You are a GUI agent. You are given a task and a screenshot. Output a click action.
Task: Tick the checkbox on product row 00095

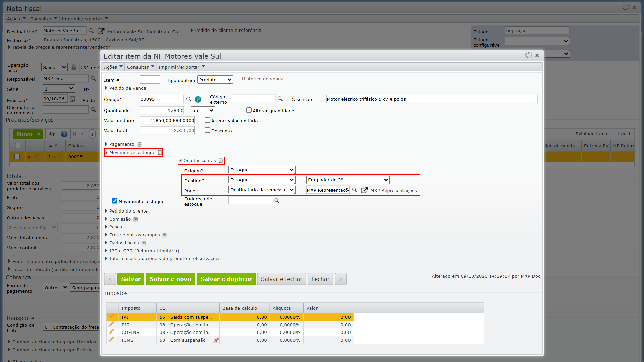17,156
